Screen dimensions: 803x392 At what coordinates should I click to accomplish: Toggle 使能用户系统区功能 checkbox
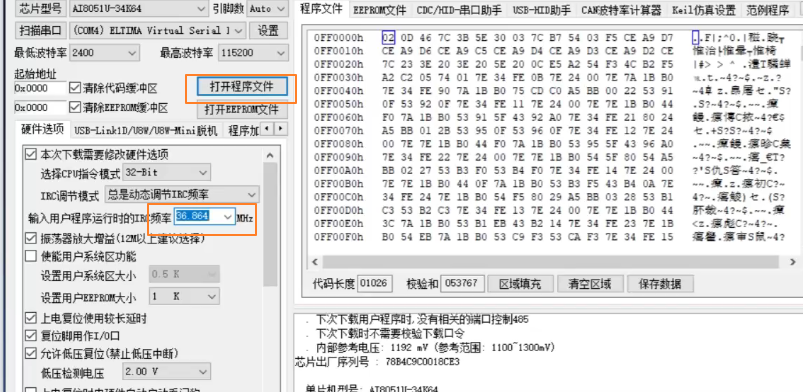tap(31, 256)
